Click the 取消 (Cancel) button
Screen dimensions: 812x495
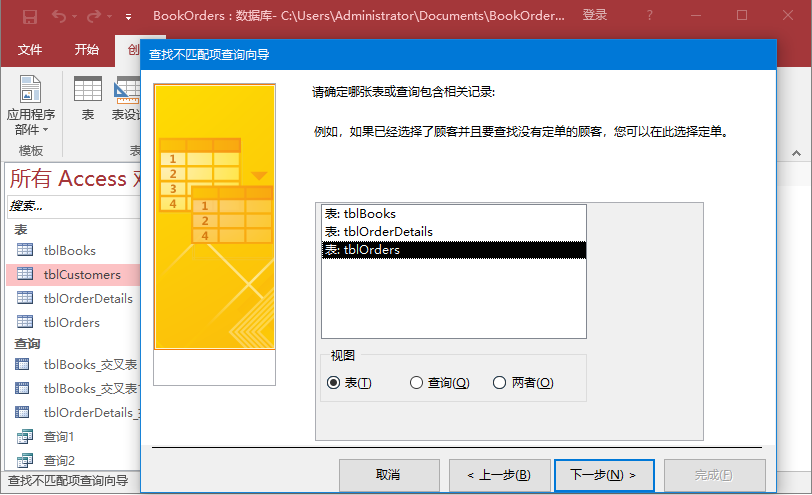pyautogui.click(x=388, y=474)
